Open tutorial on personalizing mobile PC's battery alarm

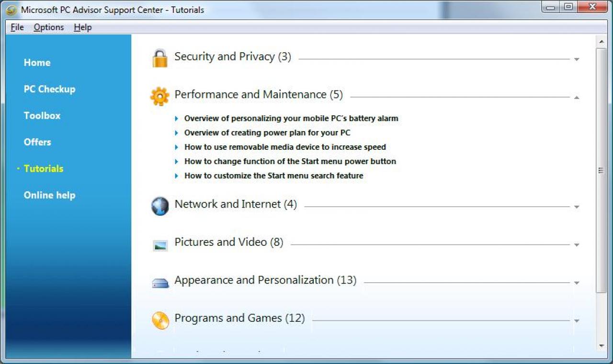[x=291, y=118]
